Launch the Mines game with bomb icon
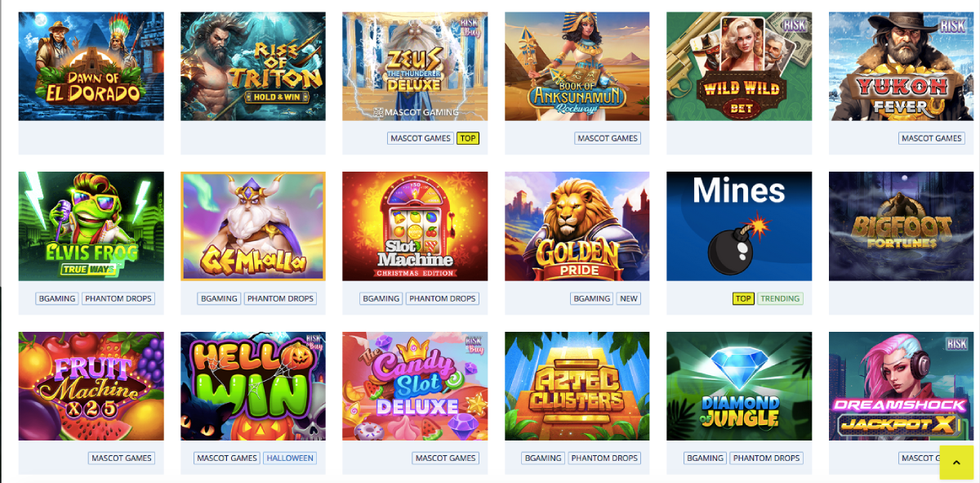 click(739, 226)
